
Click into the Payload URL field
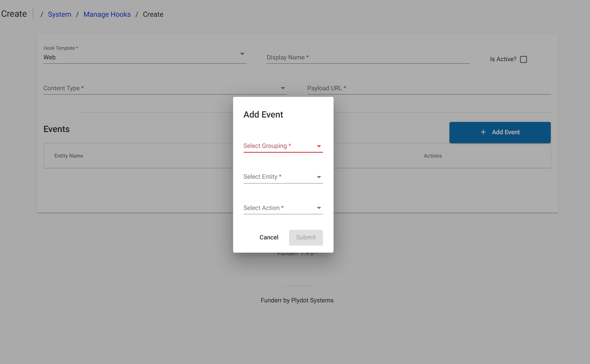point(429,88)
